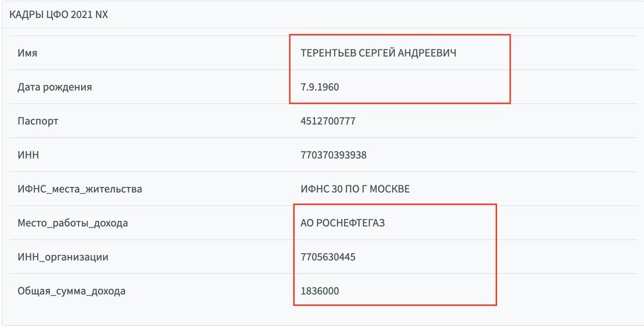The image size is (644, 326).
Task: Select organization ИНН 7705630445
Action: (328, 258)
